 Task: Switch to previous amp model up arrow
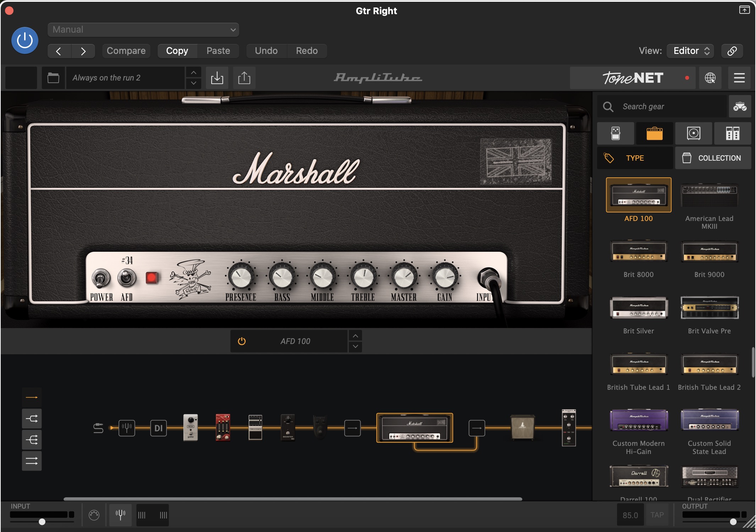pyautogui.click(x=355, y=336)
